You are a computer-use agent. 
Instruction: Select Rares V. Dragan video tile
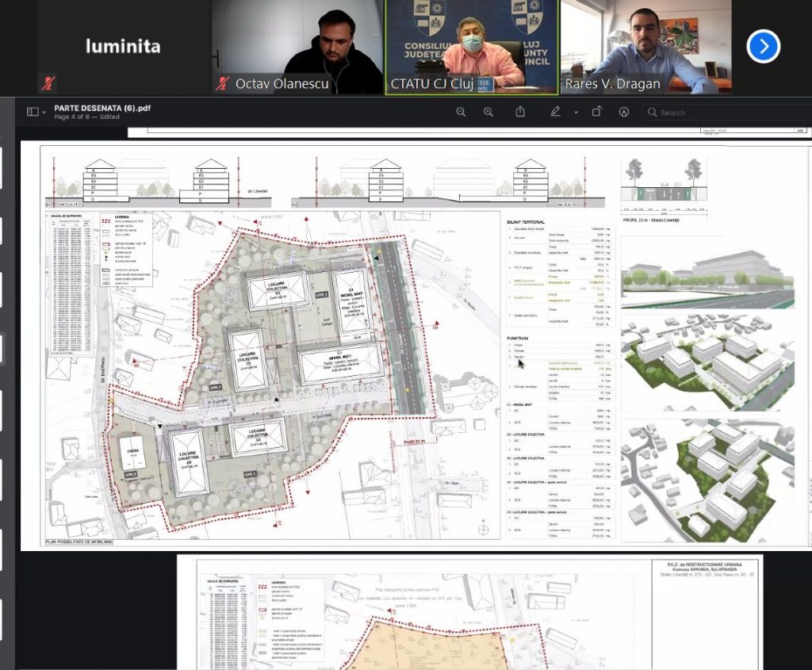(645, 47)
